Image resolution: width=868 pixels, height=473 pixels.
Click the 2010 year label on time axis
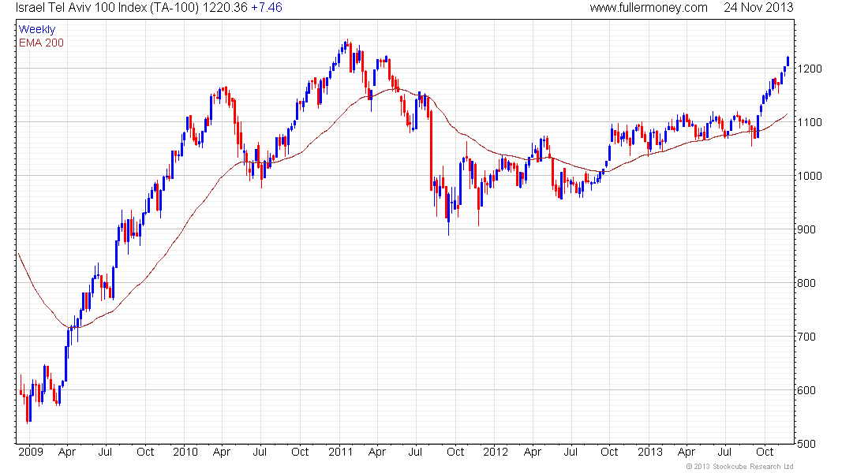185,452
